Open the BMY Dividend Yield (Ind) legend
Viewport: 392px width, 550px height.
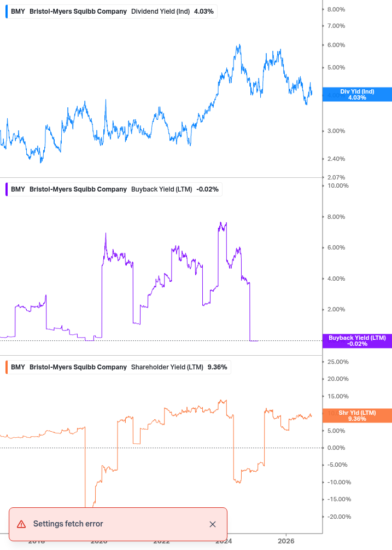click(x=112, y=11)
